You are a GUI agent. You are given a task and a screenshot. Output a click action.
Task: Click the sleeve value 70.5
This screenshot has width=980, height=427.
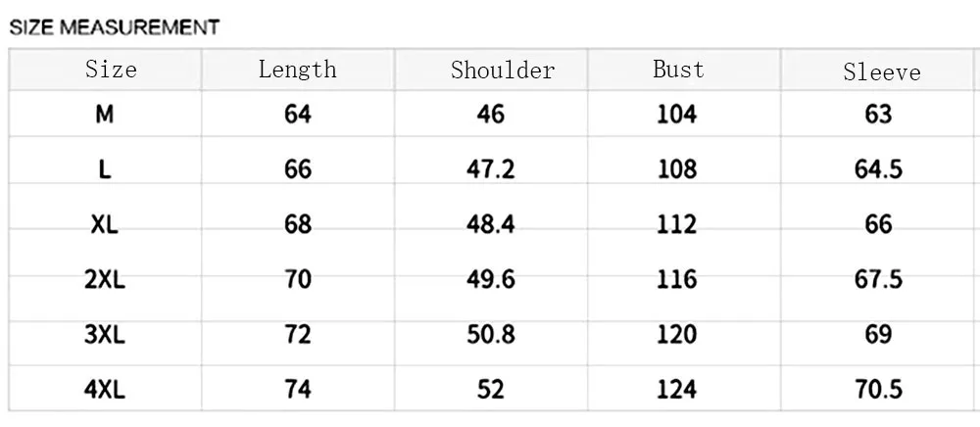(x=878, y=390)
